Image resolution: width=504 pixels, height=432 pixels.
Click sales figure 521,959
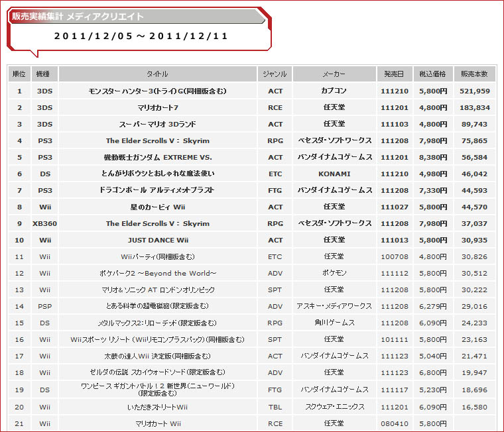[x=475, y=91]
